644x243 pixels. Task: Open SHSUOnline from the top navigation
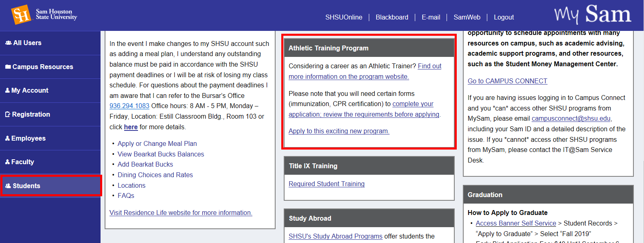click(x=344, y=17)
